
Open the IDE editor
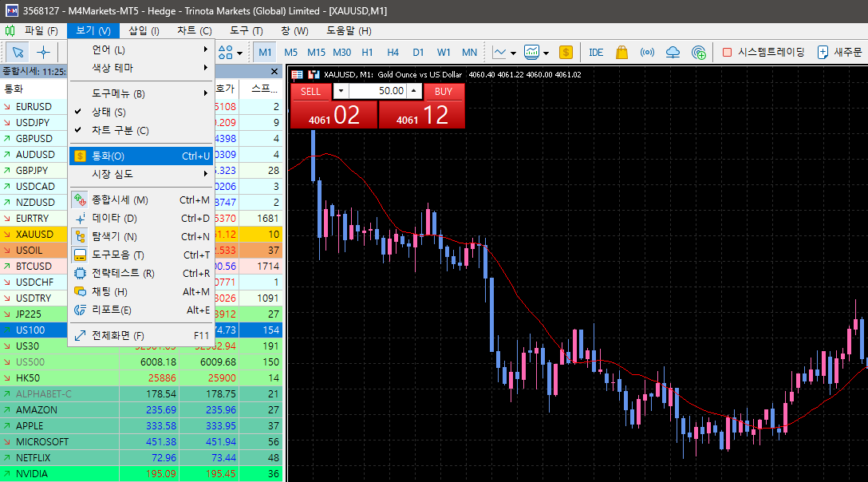click(596, 53)
